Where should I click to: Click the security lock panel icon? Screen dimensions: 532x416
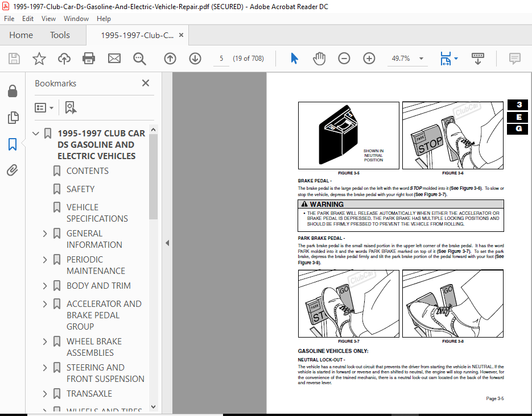pyautogui.click(x=13, y=91)
